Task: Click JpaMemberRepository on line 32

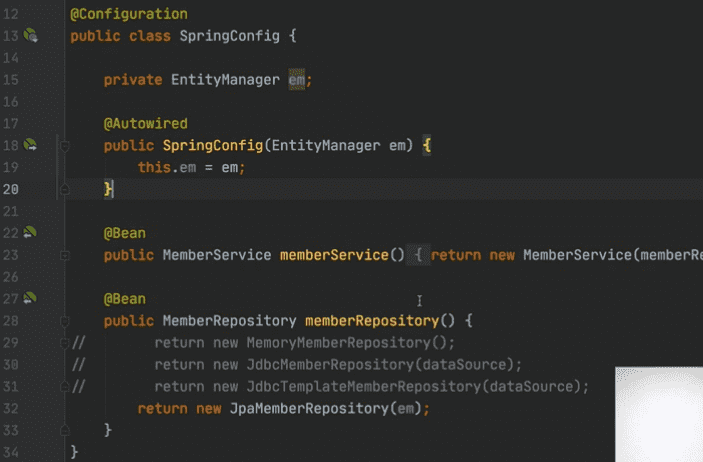Action: pos(309,409)
